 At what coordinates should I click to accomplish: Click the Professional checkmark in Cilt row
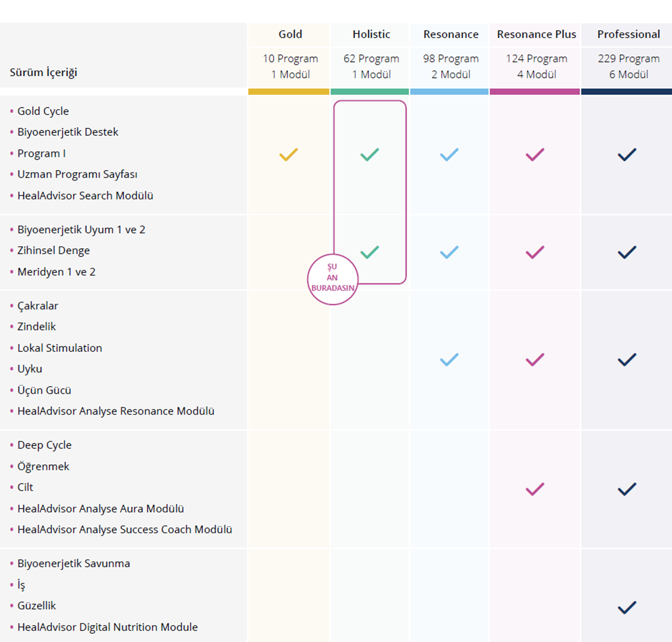click(627, 489)
